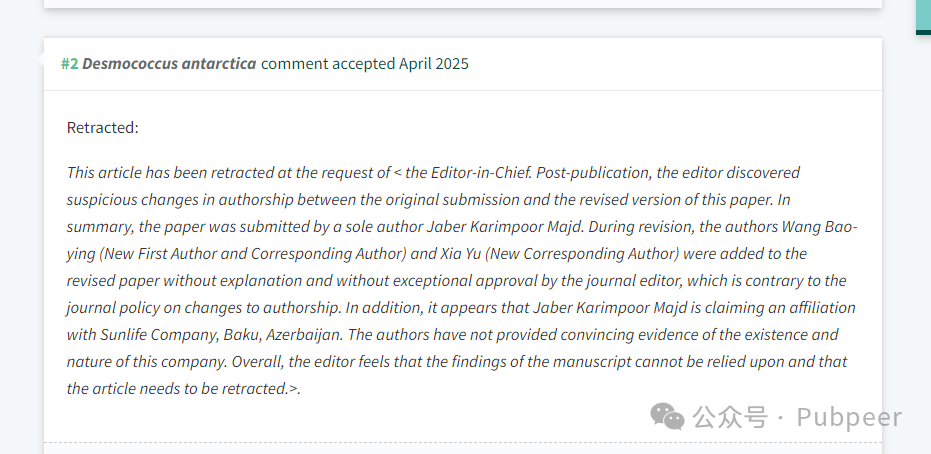931x454 pixels.
Task: Click the 'Pubpeer' watermark label
Action: coord(849,418)
